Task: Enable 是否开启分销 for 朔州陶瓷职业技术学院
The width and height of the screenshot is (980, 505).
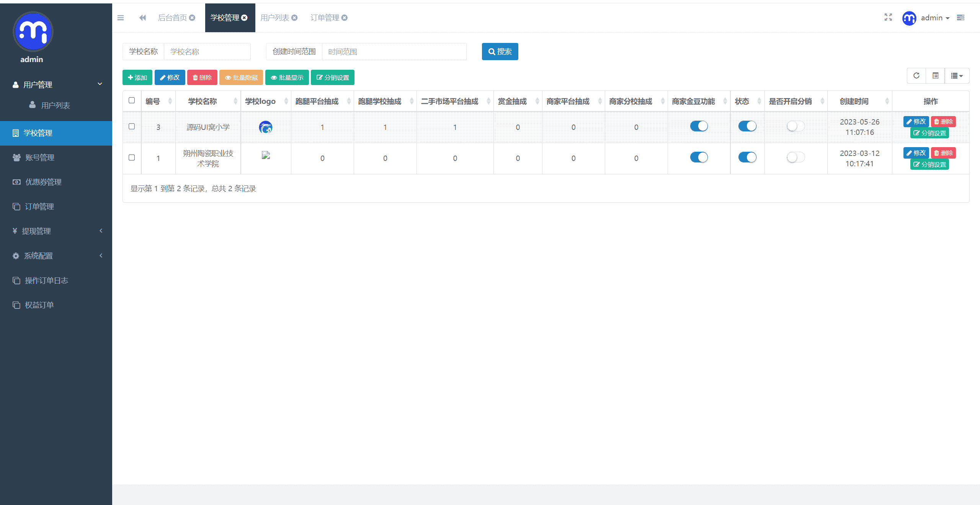Action: (x=795, y=157)
